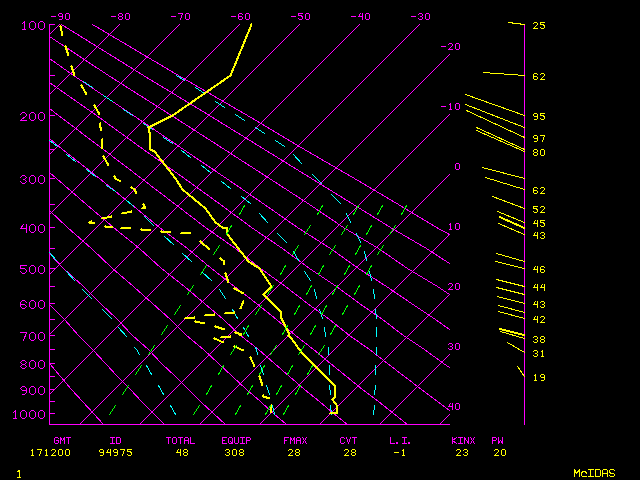Viewport: 640px width, 480px height.
Task: Select the KINX value 23
Action: tap(461, 452)
